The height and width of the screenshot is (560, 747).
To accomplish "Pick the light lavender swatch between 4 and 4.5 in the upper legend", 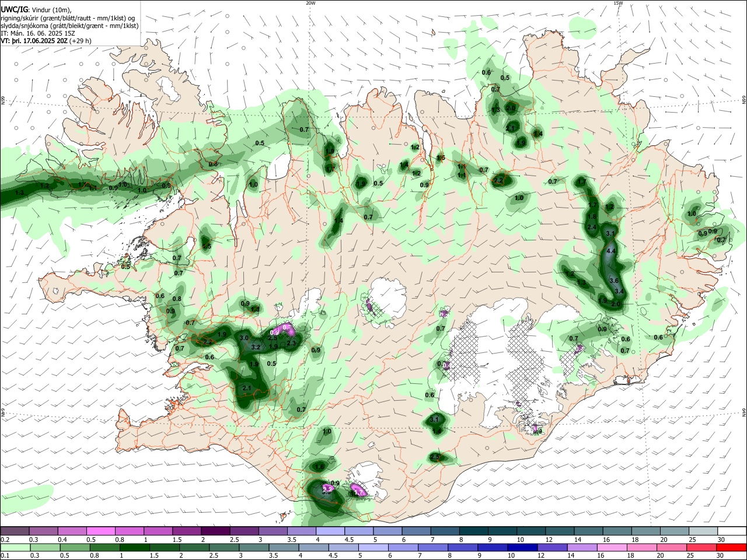I will coord(330,531).
